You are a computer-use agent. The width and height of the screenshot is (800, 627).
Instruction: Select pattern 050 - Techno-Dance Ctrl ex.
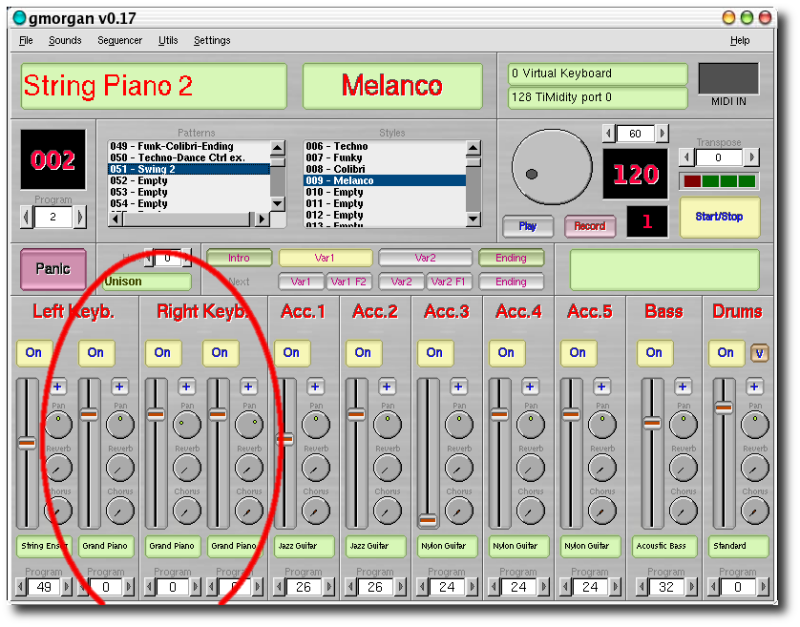point(189,158)
